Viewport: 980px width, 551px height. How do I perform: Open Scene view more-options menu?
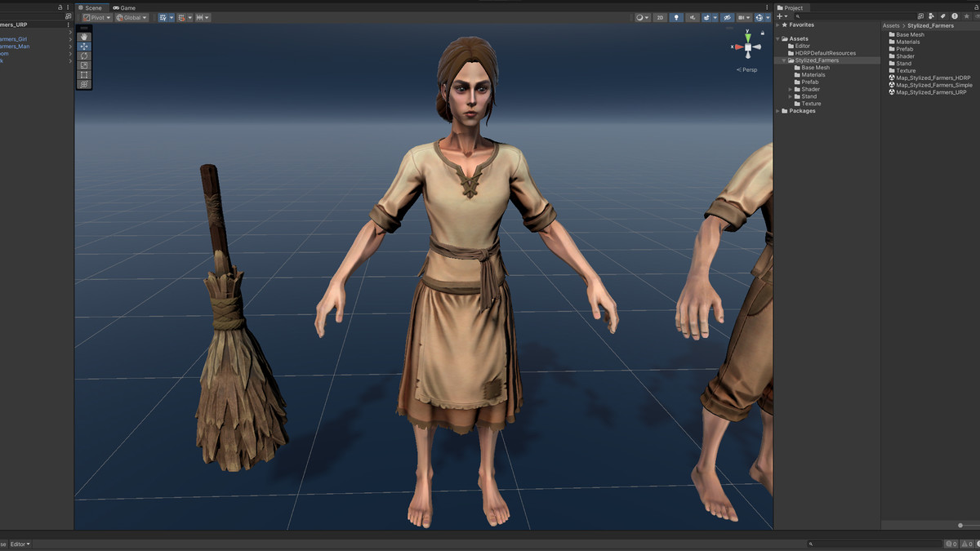767,7
